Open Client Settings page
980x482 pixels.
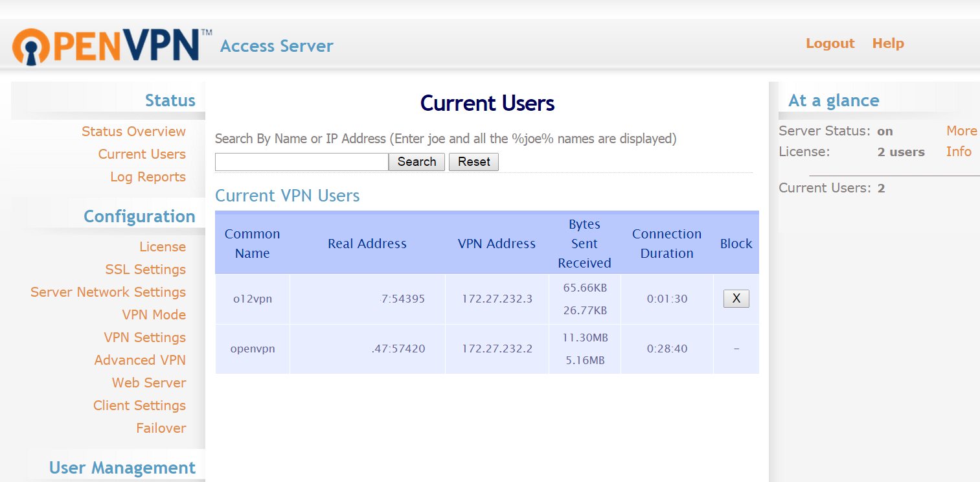(x=139, y=406)
